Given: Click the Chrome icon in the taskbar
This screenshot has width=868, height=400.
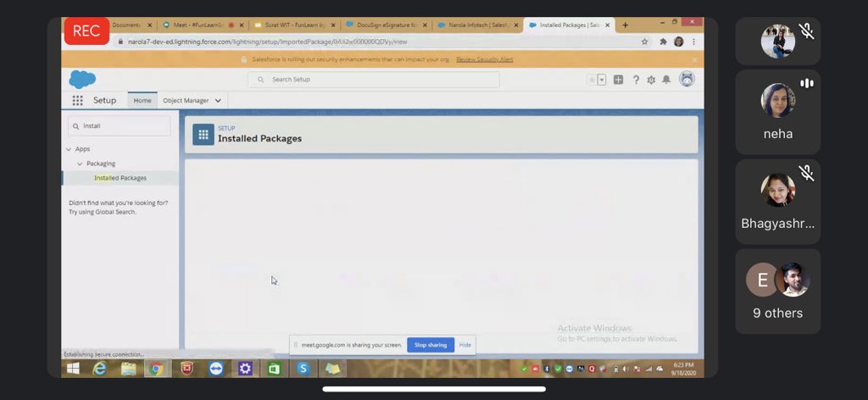Looking at the screenshot, I should [x=156, y=369].
